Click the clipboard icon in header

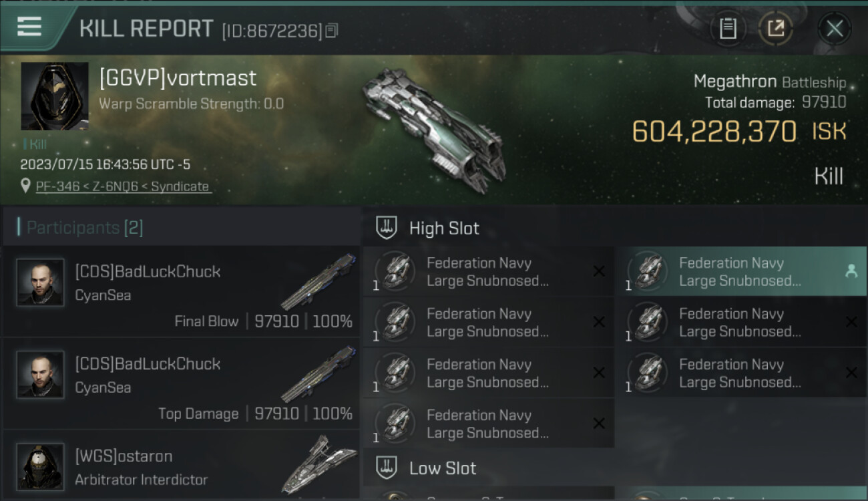pos(728,28)
